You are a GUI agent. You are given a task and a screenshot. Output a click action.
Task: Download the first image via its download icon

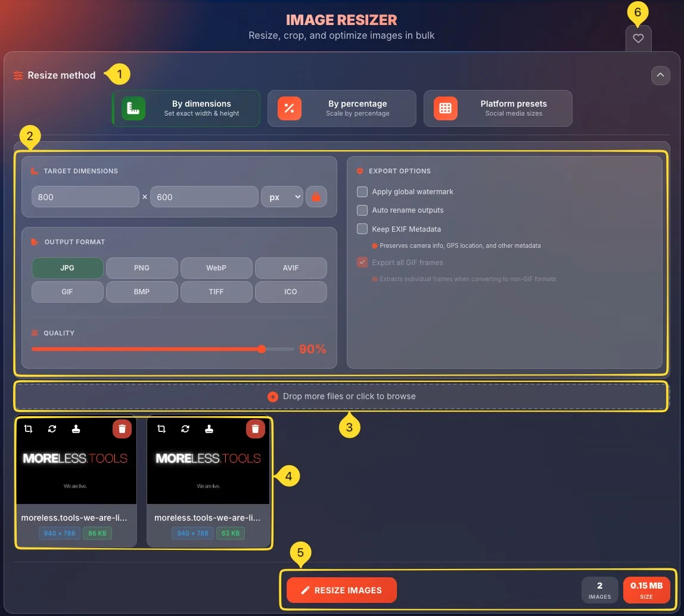[x=77, y=428]
